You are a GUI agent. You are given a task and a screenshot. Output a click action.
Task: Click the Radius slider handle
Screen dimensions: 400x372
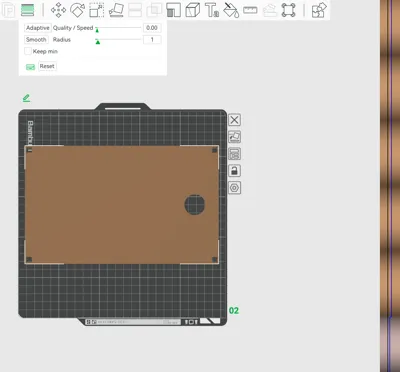click(98, 42)
